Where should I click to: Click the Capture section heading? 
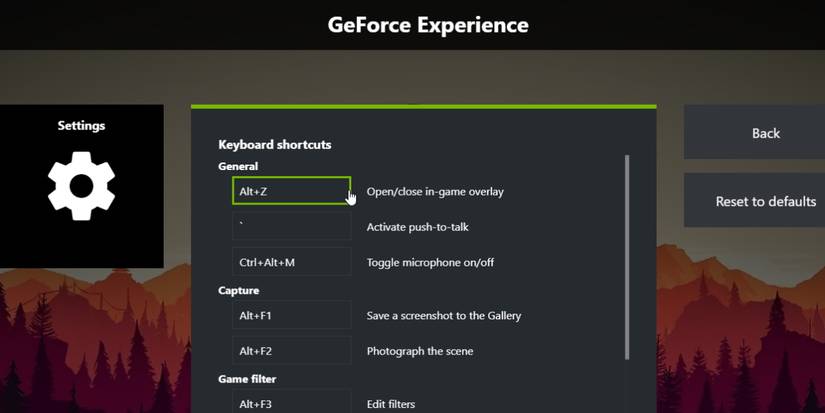click(x=238, y=291)
